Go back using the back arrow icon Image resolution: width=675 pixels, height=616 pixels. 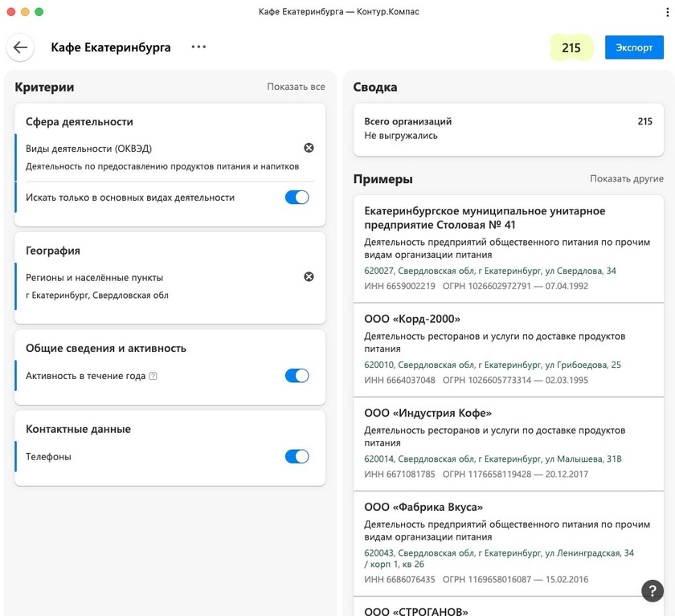(x=20, y=47)
